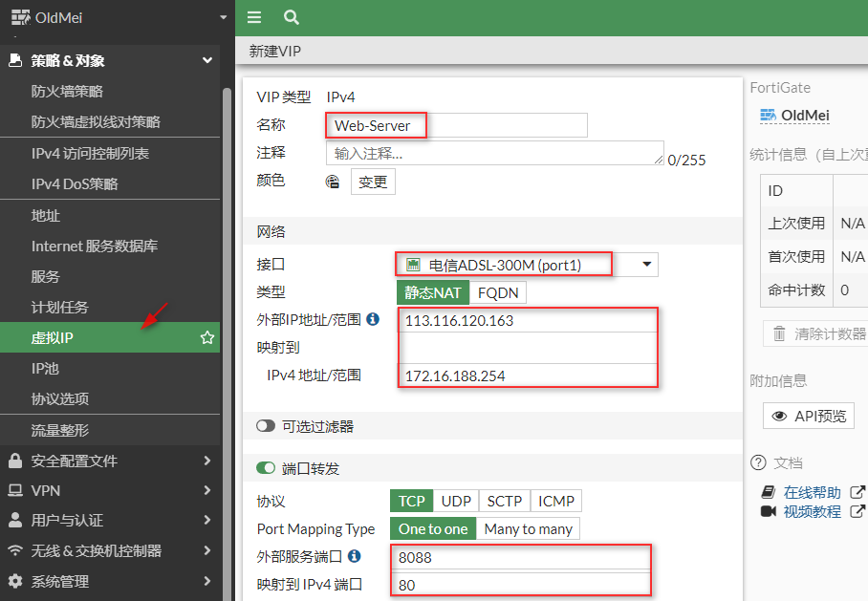
Task: Click the API预览 button
Action: tap(808, 415)
